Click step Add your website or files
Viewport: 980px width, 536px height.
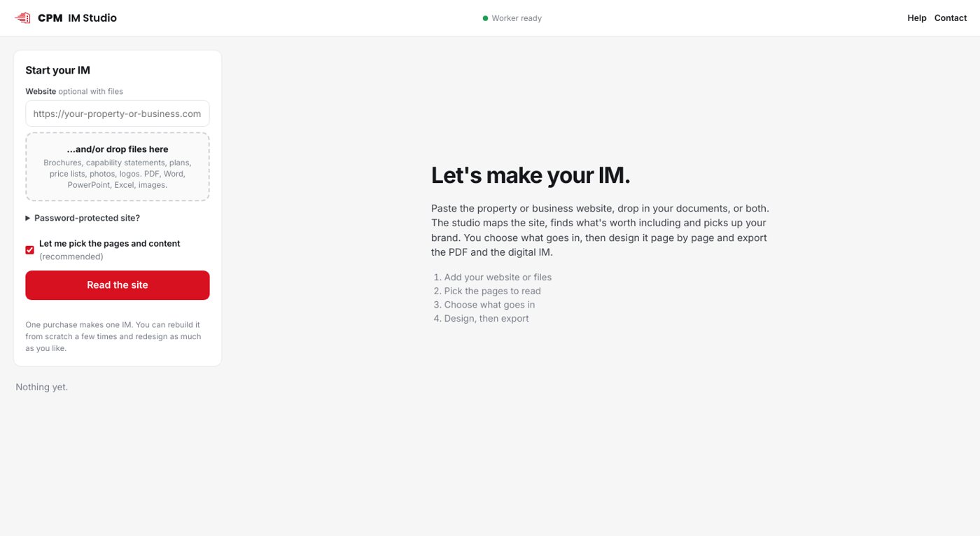click(x=498, y=277)
